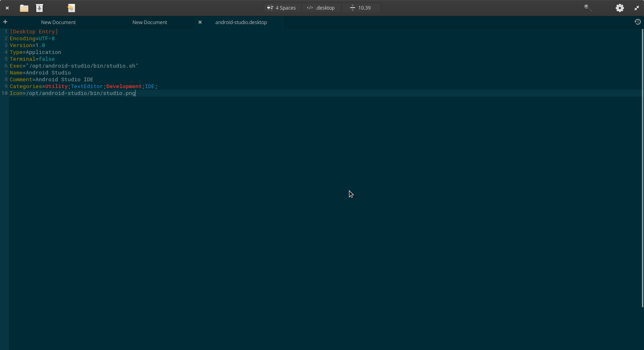Switch to the second New Document tab

click(150, 23)
